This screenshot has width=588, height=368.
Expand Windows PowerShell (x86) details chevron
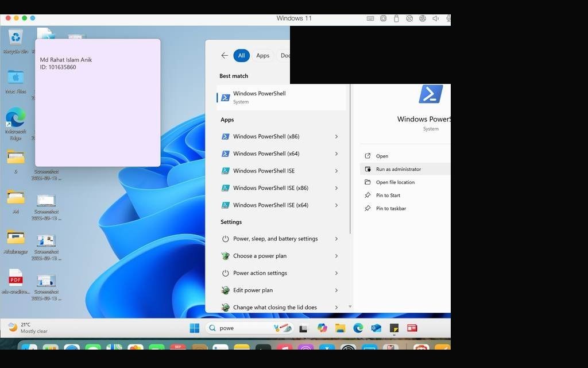[336, 137]
